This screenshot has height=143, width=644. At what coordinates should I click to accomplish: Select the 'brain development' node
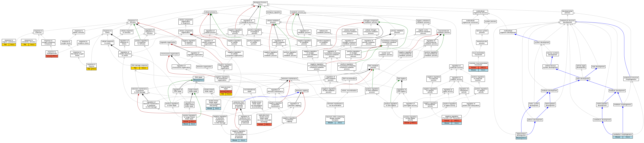pyautogui.click(x=583, y=79)
